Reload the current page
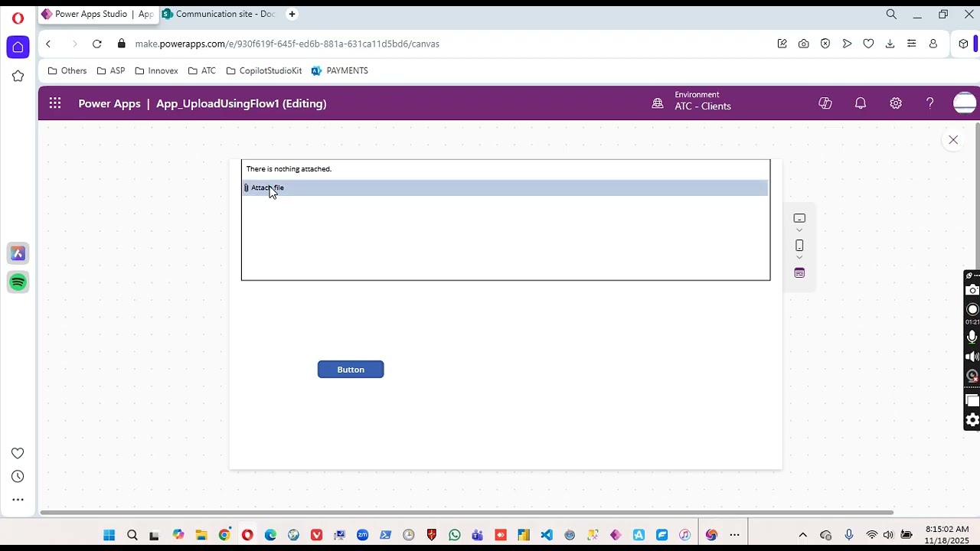980x551 pixels. 97,44
